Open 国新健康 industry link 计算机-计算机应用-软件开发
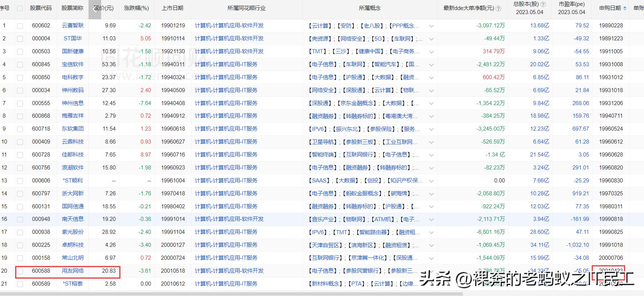 [x=229, y=51]
